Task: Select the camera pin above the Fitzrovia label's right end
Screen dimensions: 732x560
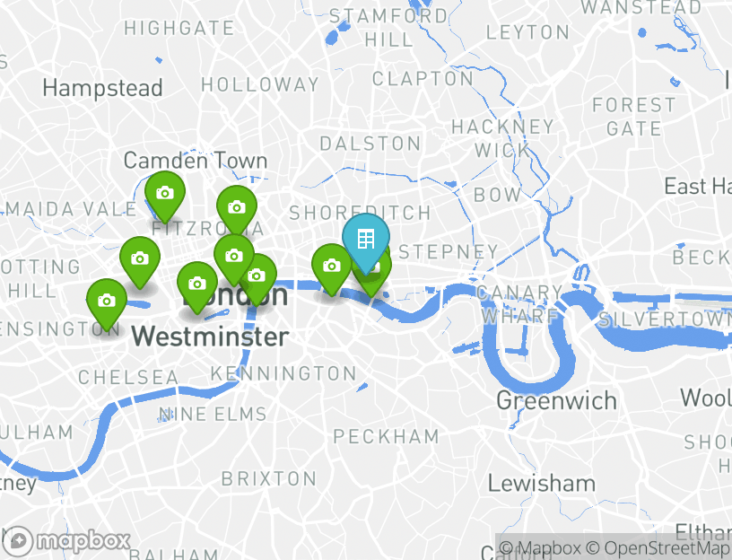Action: [237, 209]
